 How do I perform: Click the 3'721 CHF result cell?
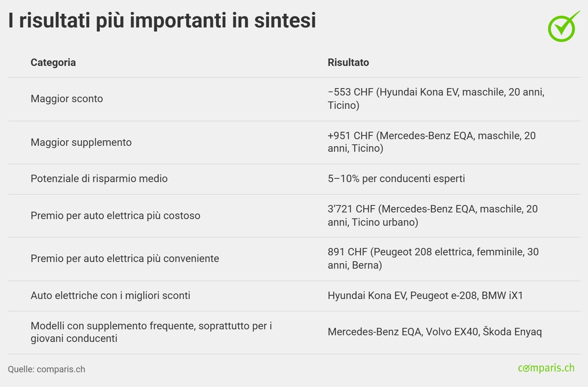(x=432, y=216)
